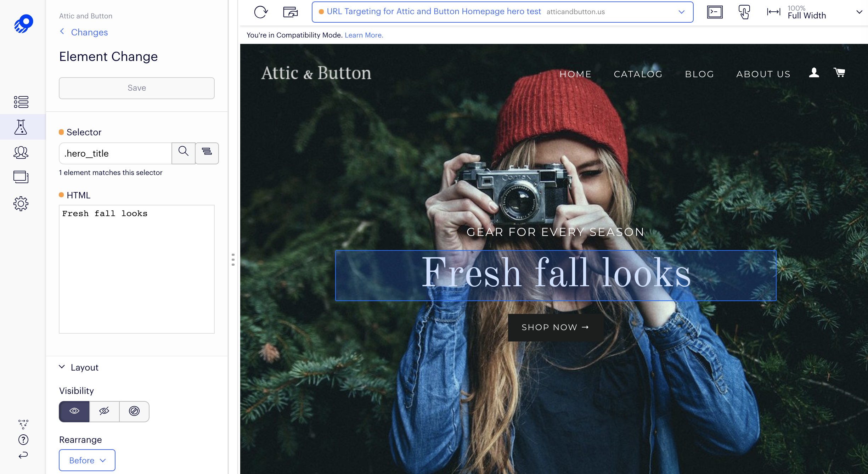Click the selector search magnifier icon
The width and height of the screenshot is (868, 474).
[x=183, y=153]
